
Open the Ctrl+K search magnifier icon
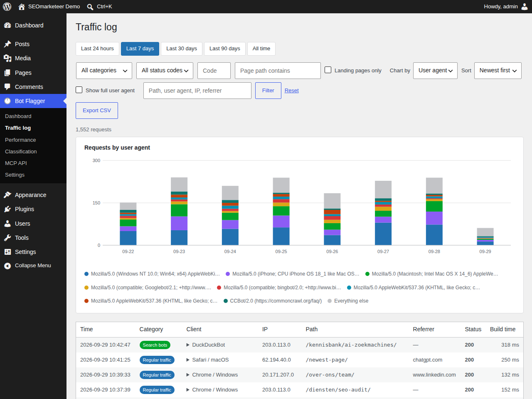(90, 7)
